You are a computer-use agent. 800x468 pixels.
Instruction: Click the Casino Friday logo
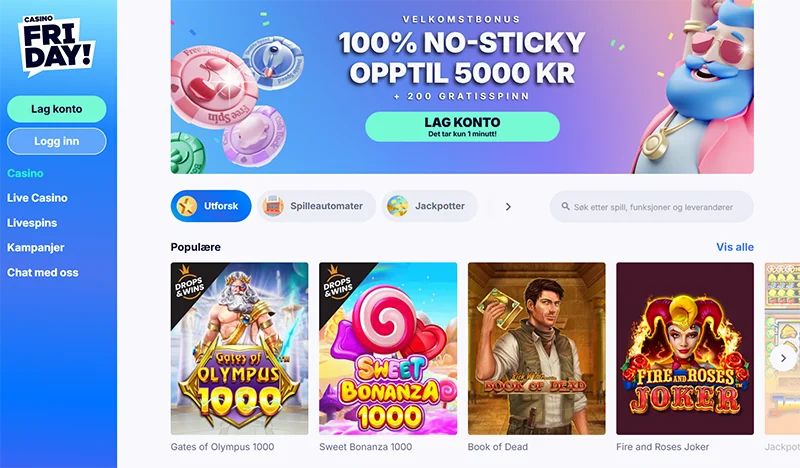click(57, 45)
